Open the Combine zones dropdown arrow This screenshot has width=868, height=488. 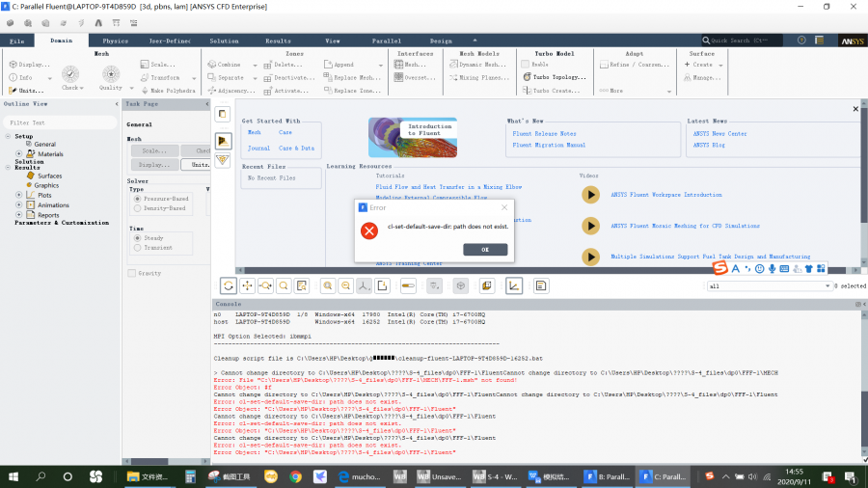click(x=255, y=66)
